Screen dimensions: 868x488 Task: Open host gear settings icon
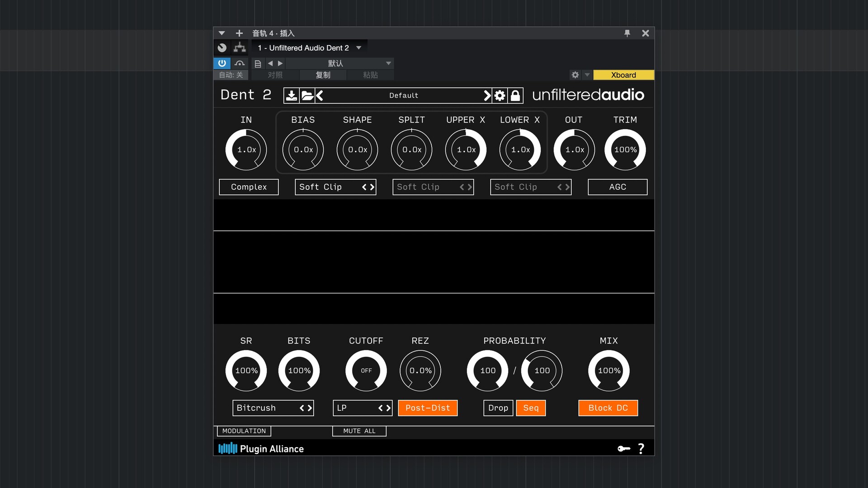click(x=575, y=75)
